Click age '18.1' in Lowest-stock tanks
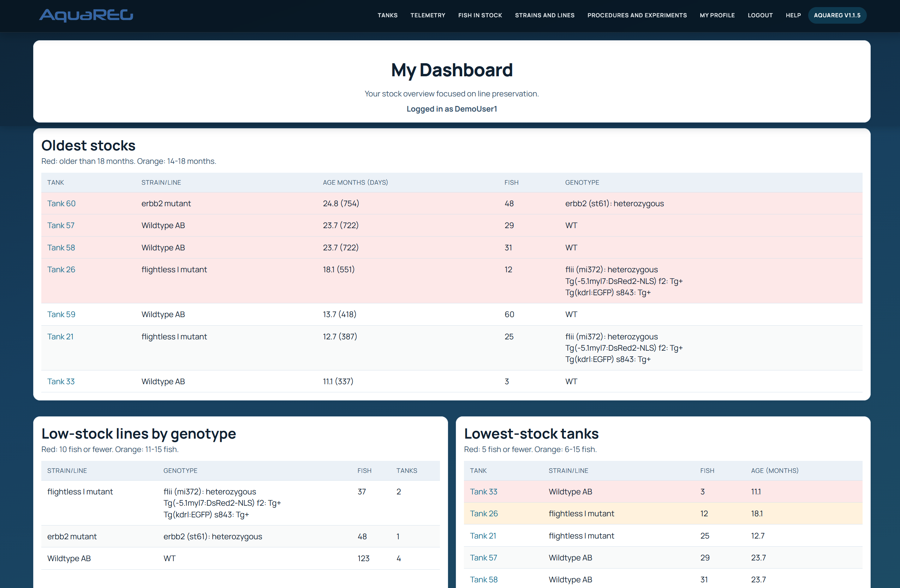 pos(756,513)
